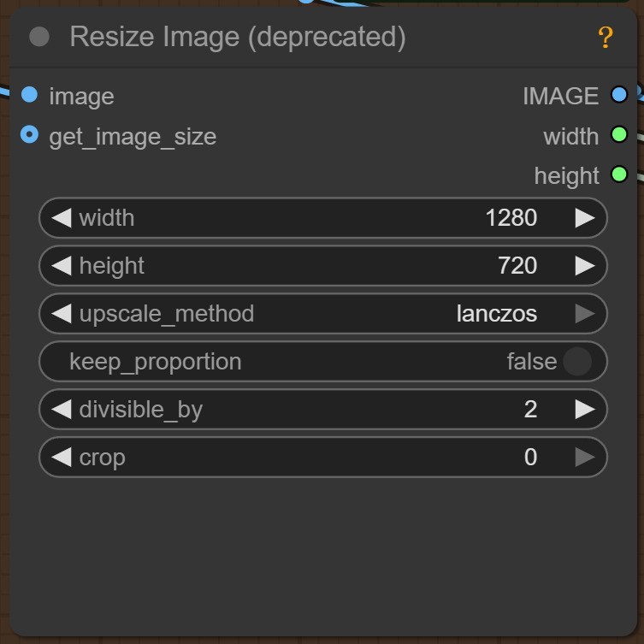Screen dimensions: 644x644
Task: Select previous upscale_method with left arrow
Action: (x=61, y=314)
